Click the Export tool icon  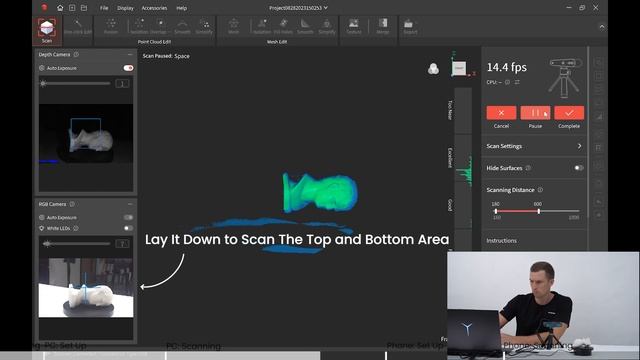pos(410,27)
